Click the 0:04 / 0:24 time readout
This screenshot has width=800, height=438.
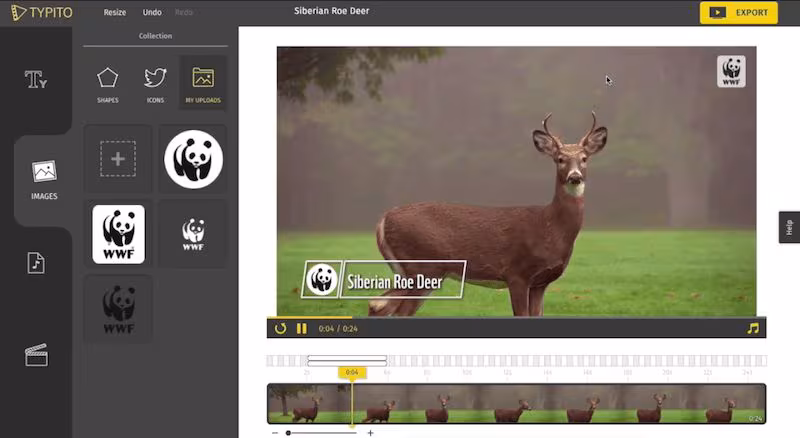(338, 329)
